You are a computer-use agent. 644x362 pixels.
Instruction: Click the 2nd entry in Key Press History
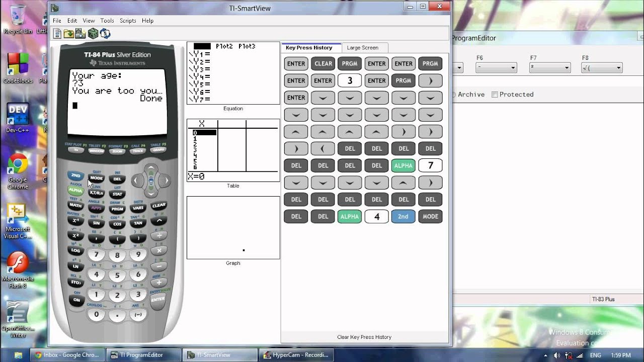point(404,217)
